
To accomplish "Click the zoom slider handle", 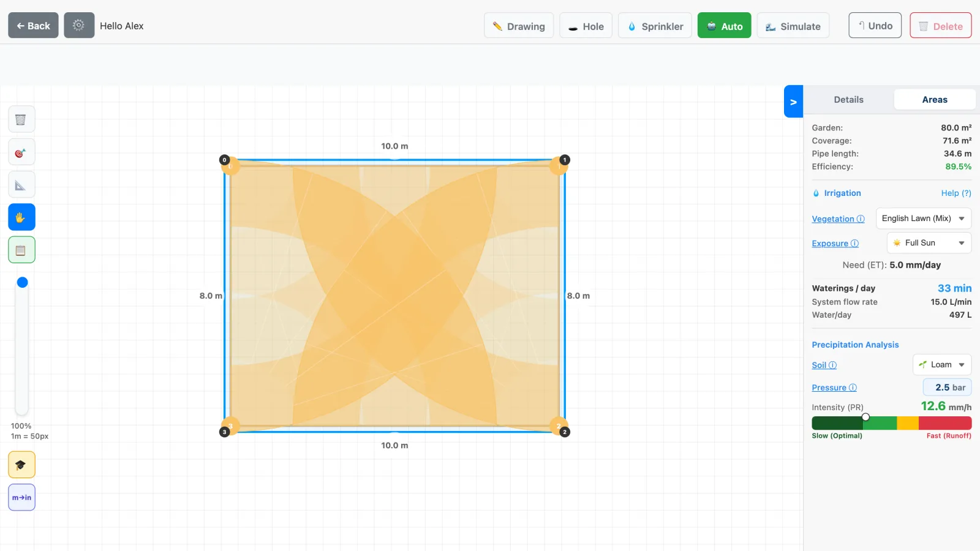I will [x=23, y=282].
